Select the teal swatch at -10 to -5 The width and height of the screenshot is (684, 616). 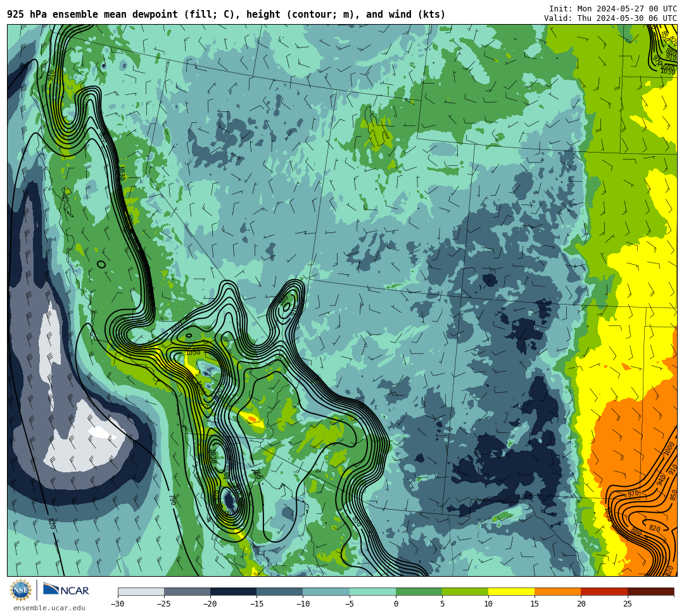click(x=326, y=591)
